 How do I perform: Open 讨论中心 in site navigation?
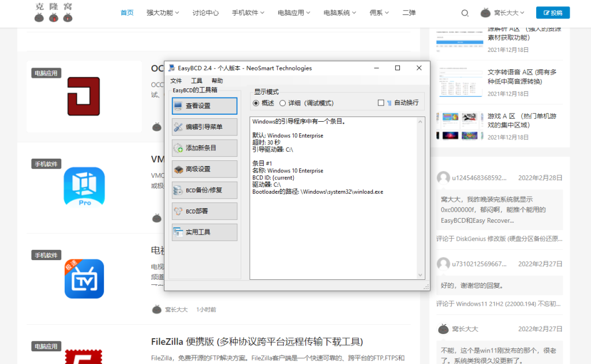[x=205, y=13]
